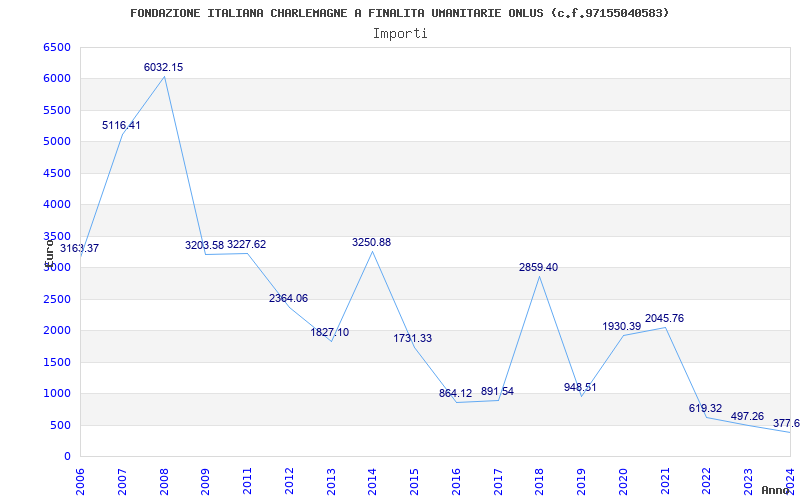Select the 2045.76 data point label
The image size is (800, 500).
point(664,318)
